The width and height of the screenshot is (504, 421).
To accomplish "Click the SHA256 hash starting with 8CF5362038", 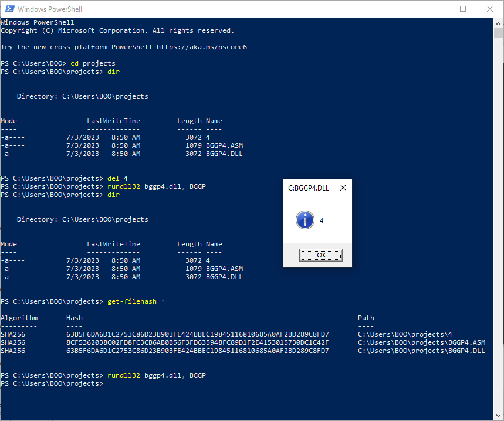I will click(x=197, y=342).
